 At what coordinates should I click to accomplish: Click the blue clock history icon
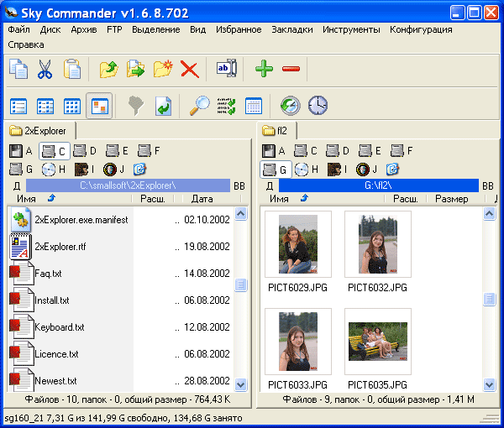click(318, 105)
